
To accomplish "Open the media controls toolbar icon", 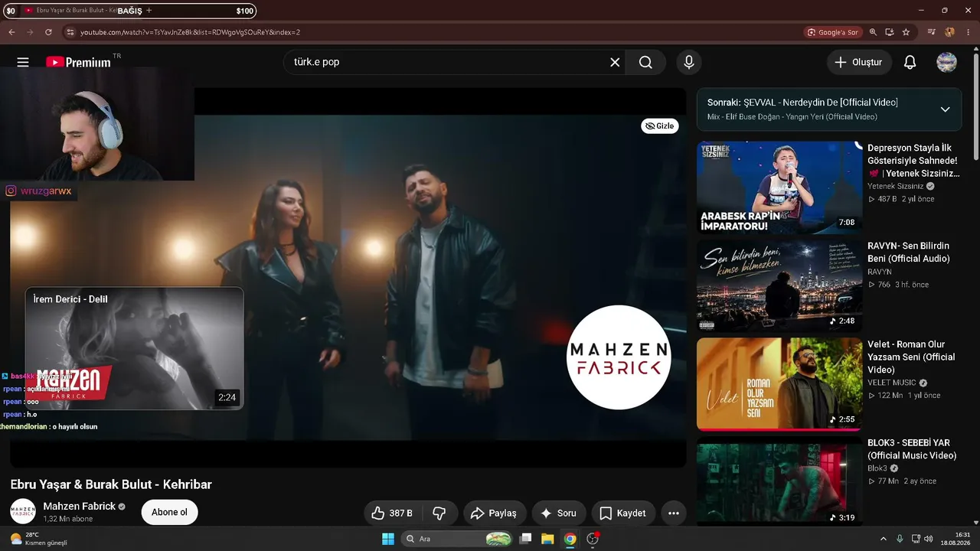I will (x=932, y=32).
